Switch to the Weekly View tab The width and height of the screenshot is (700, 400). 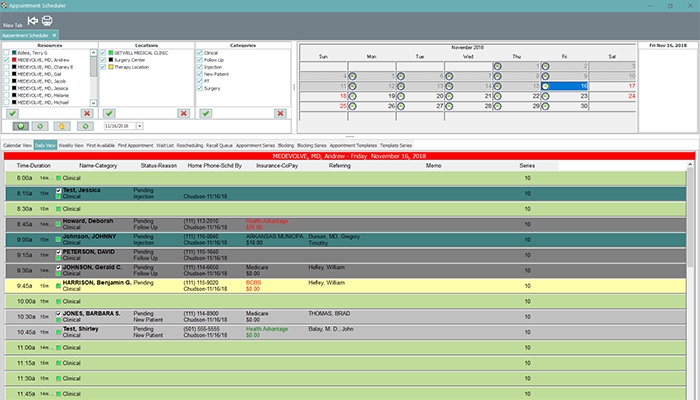pos(71,145)
